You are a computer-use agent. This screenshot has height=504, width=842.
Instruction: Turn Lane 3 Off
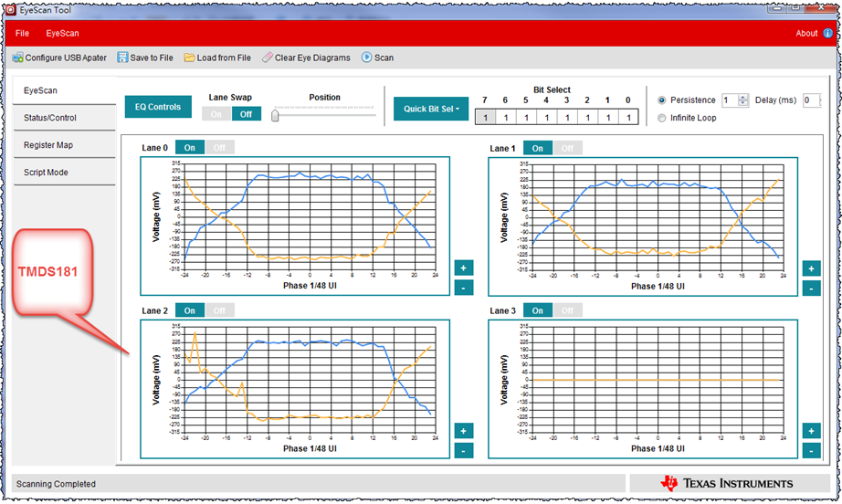click(567, 310)
